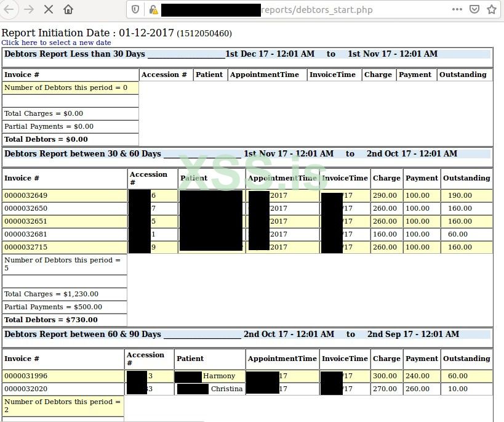Show insecure connection padlock warning info

click(x=153, y=10)
